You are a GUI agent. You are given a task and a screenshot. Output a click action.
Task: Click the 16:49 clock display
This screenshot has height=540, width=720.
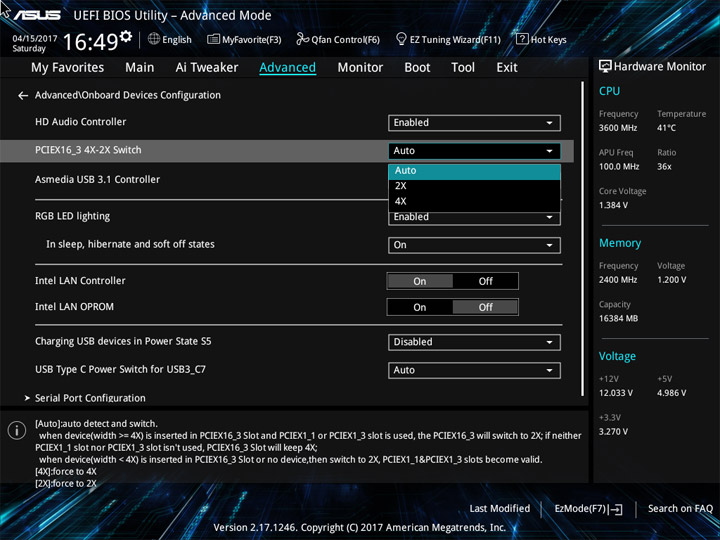90,42
